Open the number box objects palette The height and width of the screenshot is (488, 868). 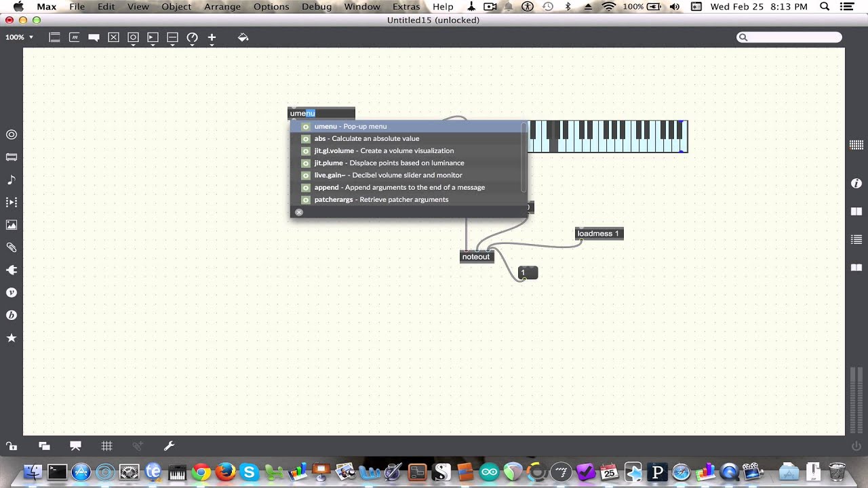153,37
